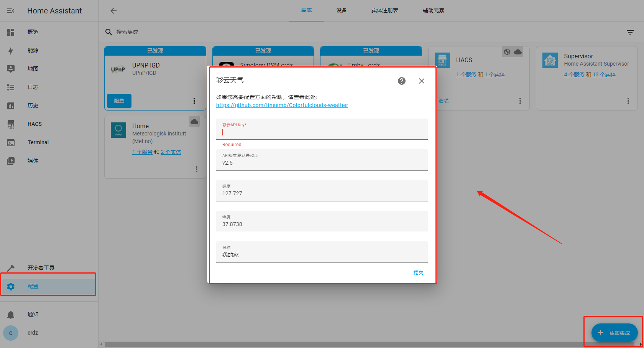Open the crdz user profile avatar

(x=11, y=333)
